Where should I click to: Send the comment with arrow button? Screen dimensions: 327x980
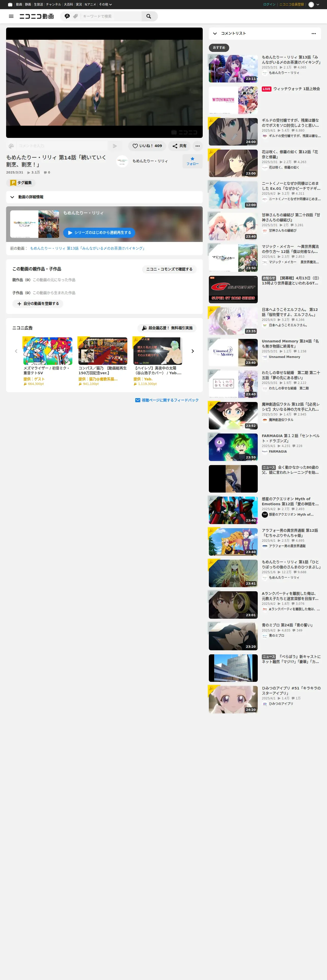pyautogui.click(x=115, y=146)
